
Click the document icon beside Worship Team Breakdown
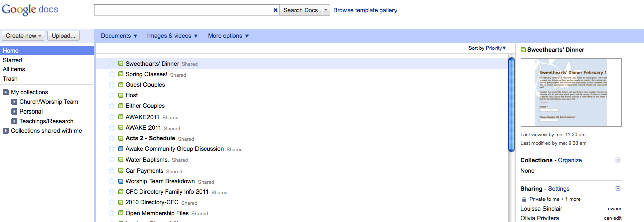[121, 181]
